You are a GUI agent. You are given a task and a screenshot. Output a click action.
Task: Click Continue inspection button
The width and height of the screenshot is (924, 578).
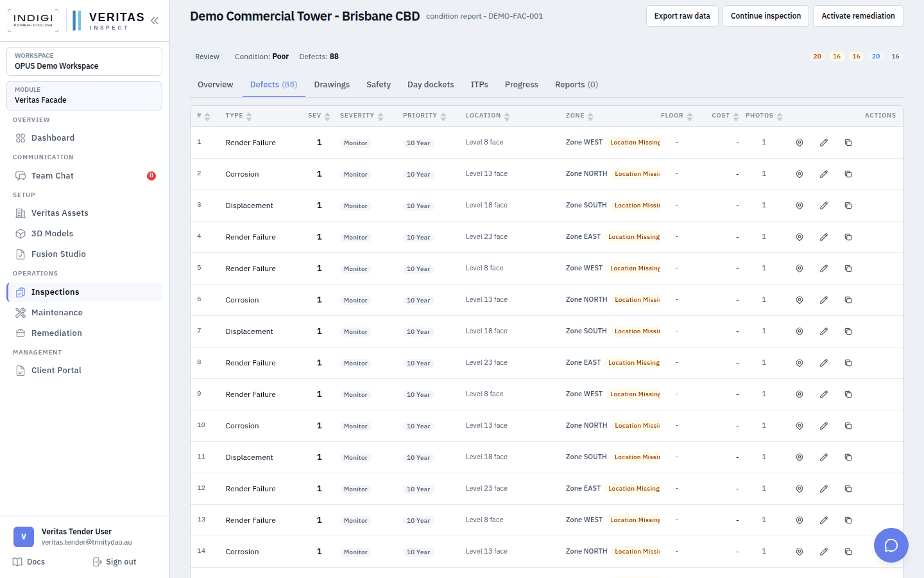click(x=766, y=16)
